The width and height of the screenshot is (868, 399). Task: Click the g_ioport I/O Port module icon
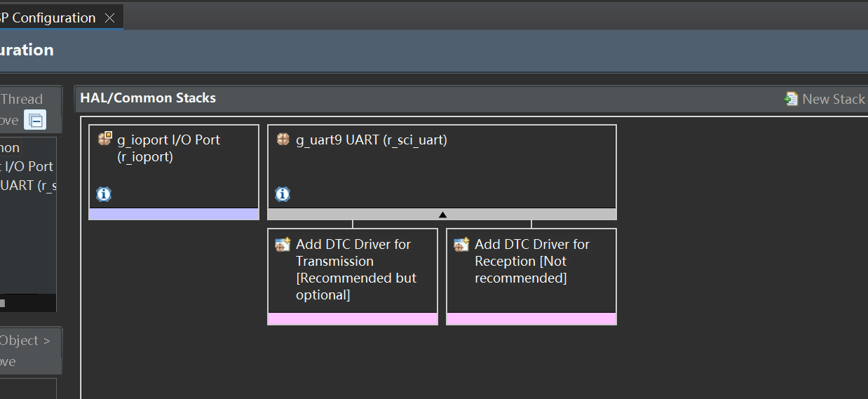coord(105,139)
